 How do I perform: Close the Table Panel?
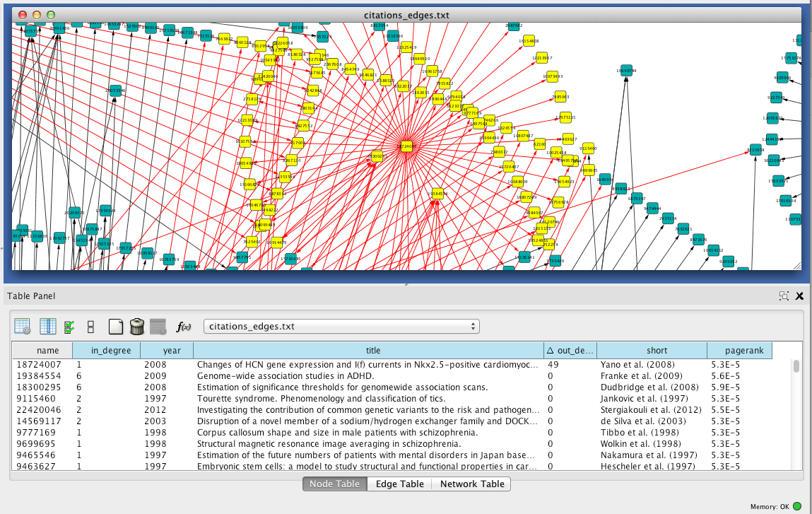[x=799, y=296]
